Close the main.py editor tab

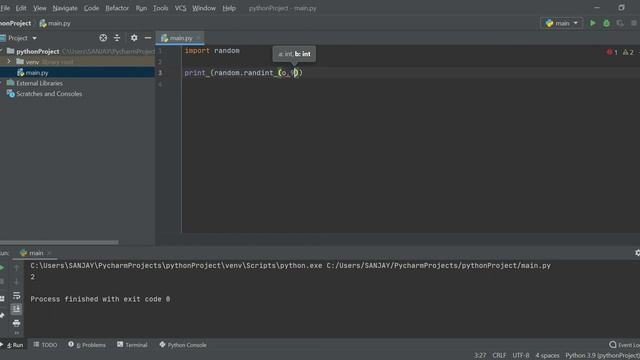point(198,38)
